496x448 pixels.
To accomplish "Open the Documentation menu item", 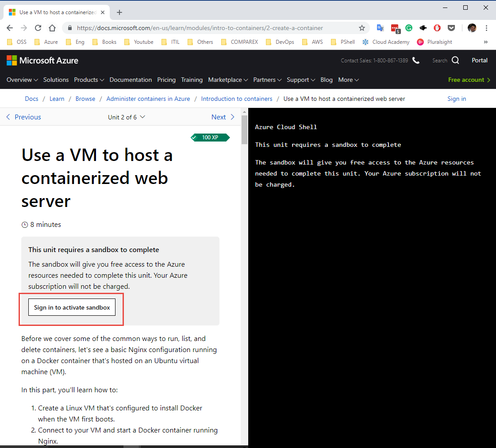I will tap(131, 80).
